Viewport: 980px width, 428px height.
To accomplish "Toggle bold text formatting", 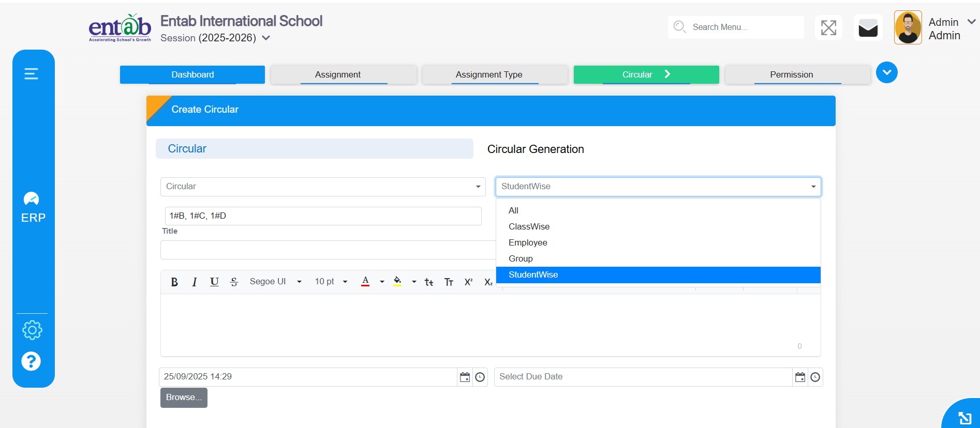I will (x=174, y=282).
